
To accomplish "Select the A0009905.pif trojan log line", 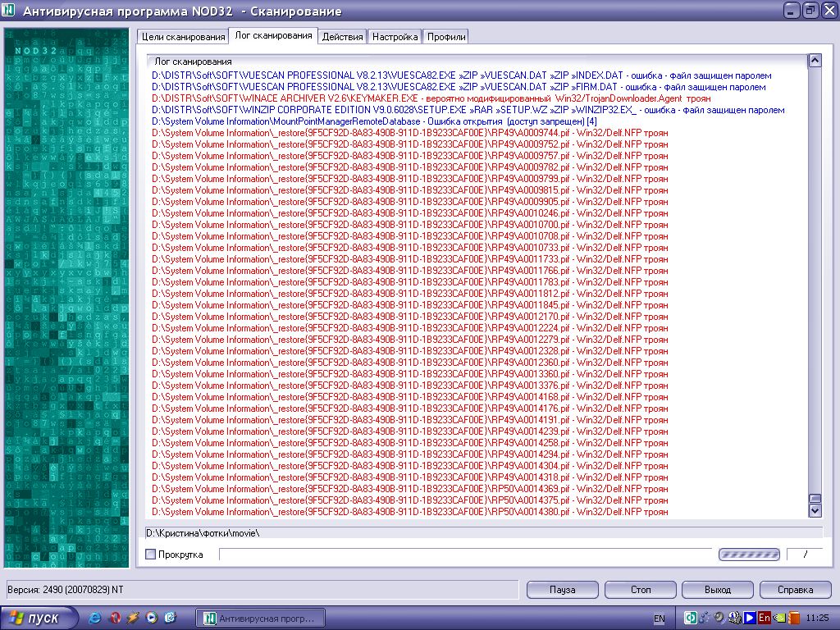I will click(x=410, y=202).
